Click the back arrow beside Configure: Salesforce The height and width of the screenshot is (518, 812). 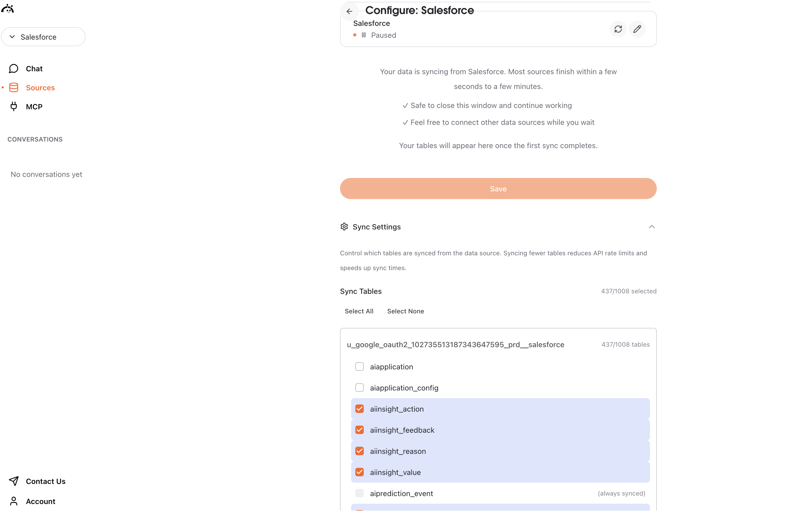pos(349,11)
